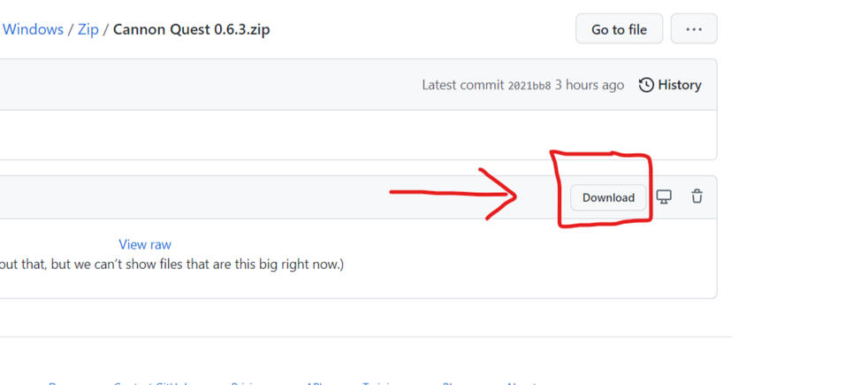Open the View raw link
The image size is (868, 385).
coord(145,244)
